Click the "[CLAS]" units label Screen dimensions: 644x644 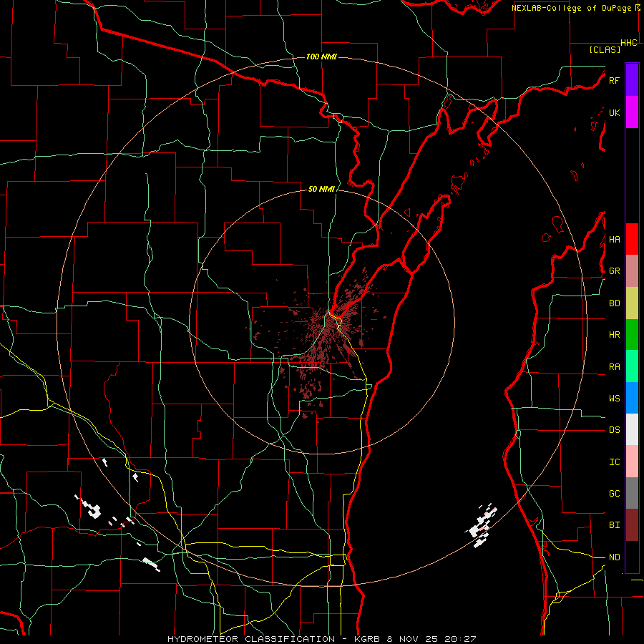[605, 49]
